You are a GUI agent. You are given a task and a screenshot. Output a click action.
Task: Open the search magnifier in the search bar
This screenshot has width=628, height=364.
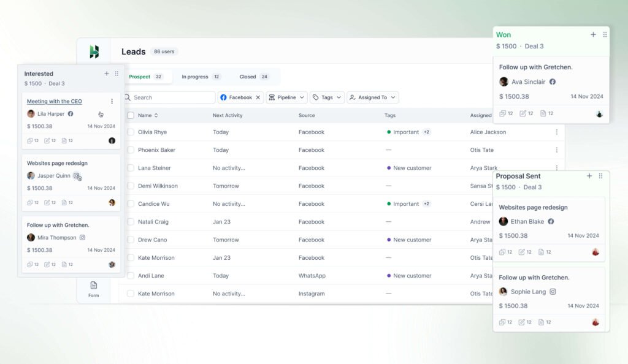[128, 97]
